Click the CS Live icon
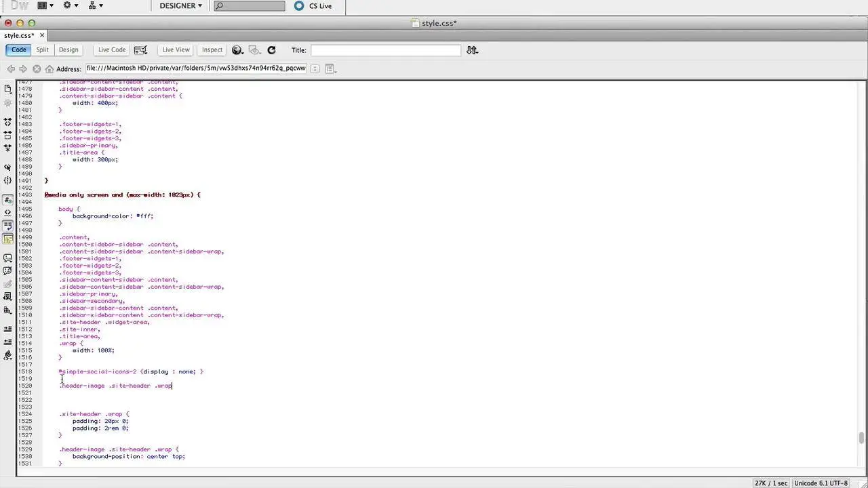Image resolution: width=868 pixels, height=488 pixels. click(x=299, y=6)
